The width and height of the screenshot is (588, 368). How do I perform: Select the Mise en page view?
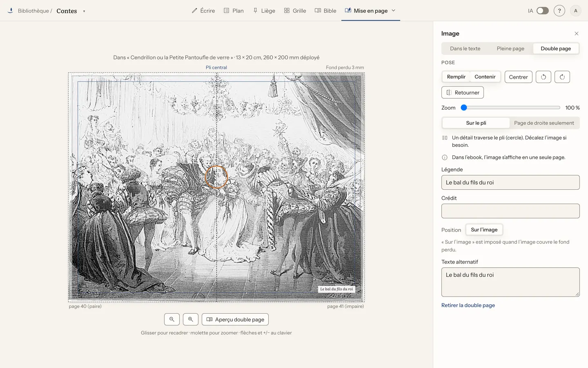click(366, 11)
